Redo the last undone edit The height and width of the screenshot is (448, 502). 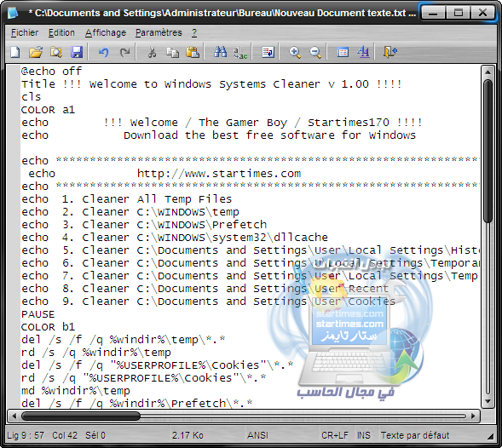(x=124, y=52)
